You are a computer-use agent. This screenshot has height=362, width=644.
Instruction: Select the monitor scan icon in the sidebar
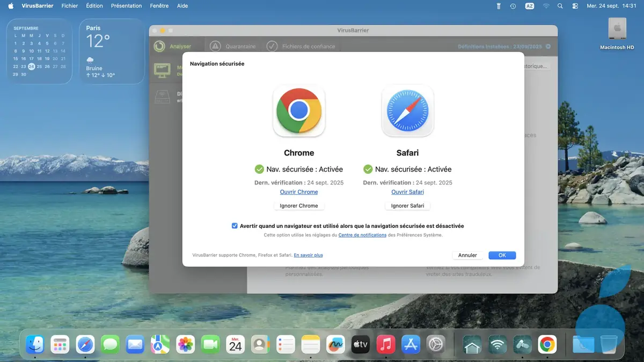(162, 70)
